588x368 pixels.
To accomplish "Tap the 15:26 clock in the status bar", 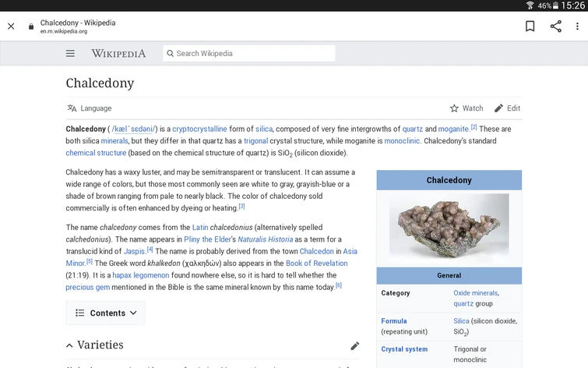I will (x=573, y=5).
